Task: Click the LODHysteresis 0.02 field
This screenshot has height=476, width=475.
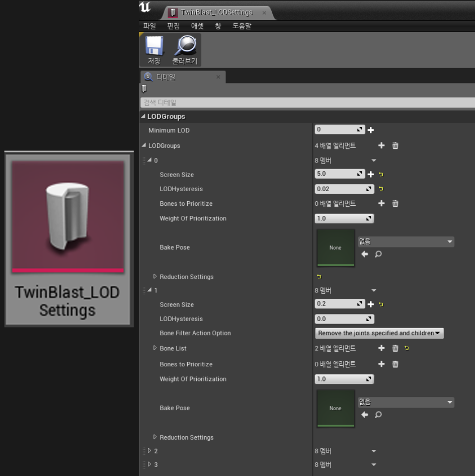Action: pos(344,189)
